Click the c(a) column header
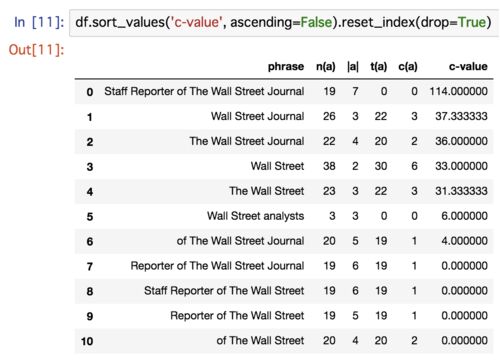Screen dimensions: 500x360 [x=408, y=66]
